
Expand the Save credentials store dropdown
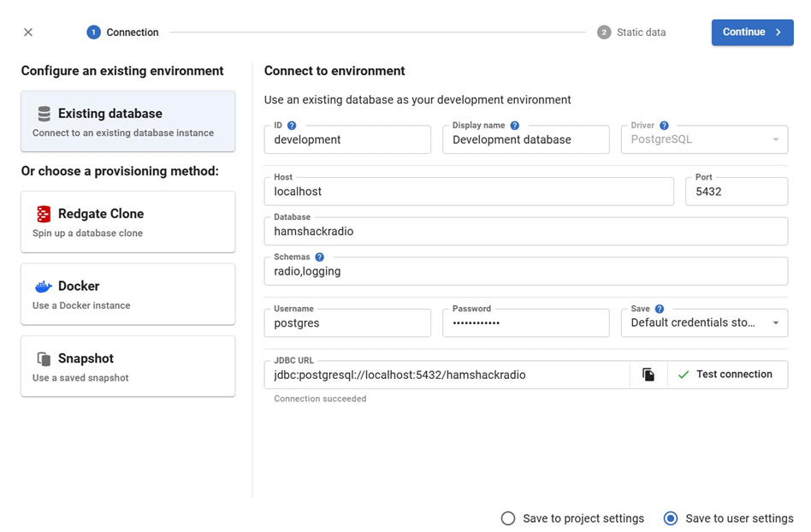703,323
